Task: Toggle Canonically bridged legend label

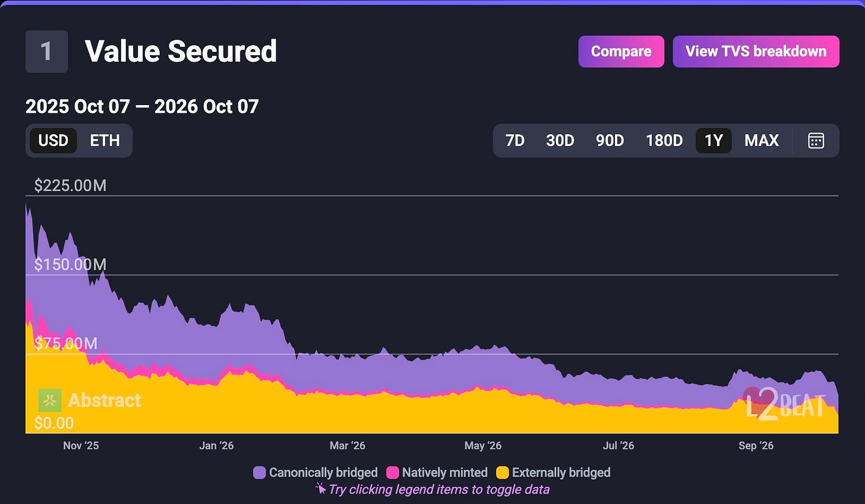Action: pyautogui.click(x=323, y=473)
